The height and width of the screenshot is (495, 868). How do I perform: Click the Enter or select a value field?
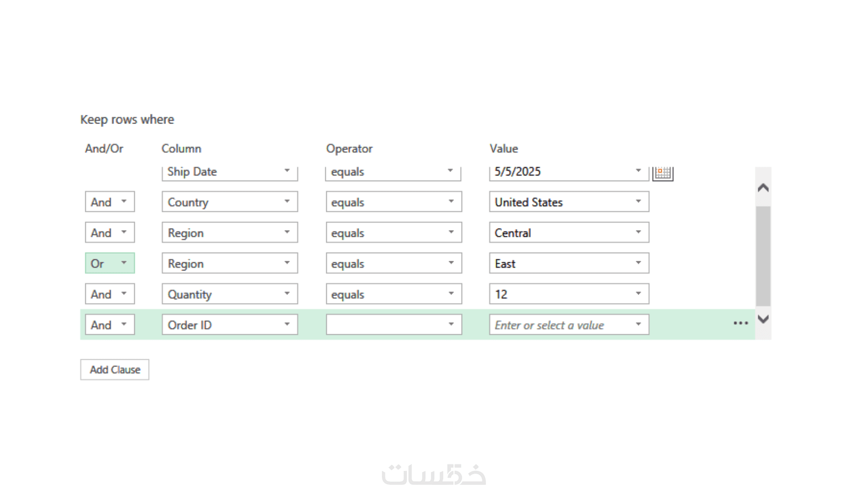click(569, 325)
